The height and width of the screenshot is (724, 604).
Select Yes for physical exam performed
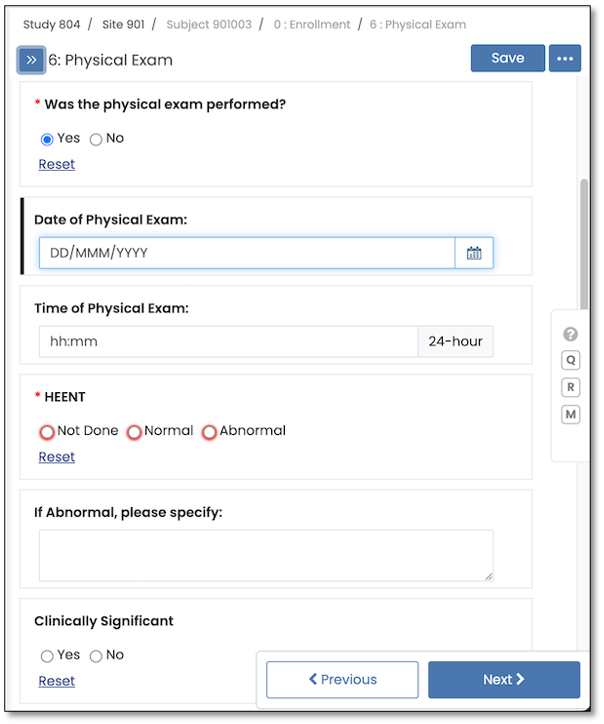tap(47, 139)
